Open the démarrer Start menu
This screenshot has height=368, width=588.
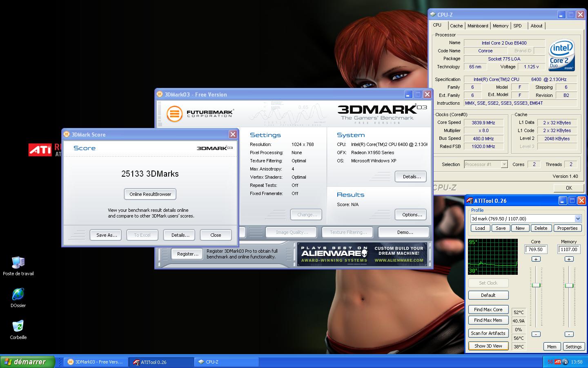point(27,362)
